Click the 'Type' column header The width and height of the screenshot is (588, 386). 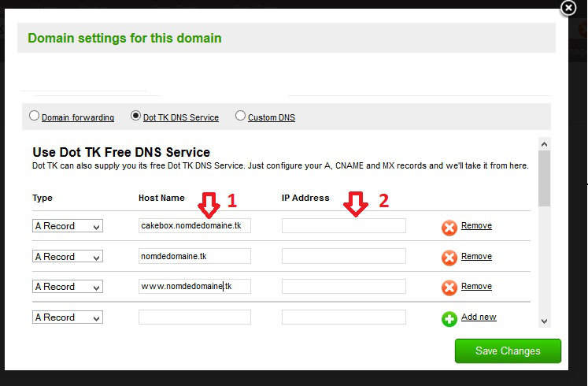tap(43, 198)
